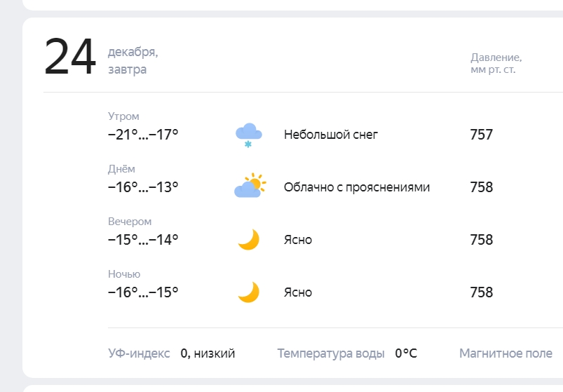Select the 'Днём' daytime label
This screenshot has width=563, height=392.
[x=121, y=169]
